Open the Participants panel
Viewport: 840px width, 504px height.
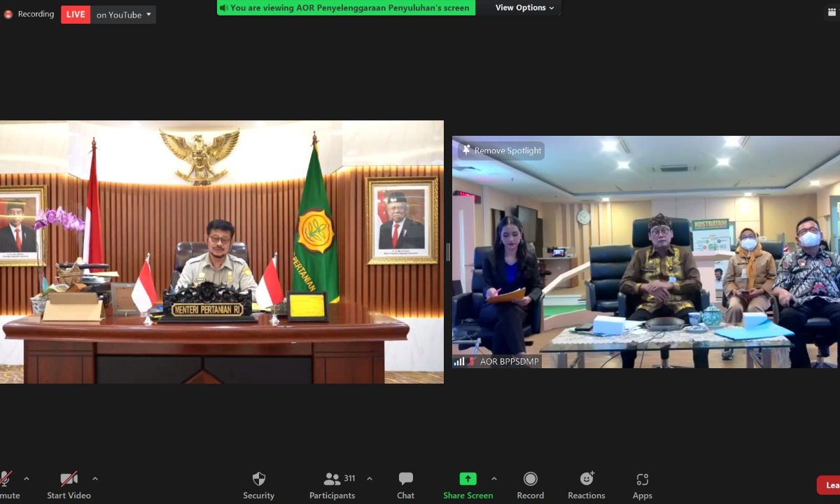(x=332, y=479)
